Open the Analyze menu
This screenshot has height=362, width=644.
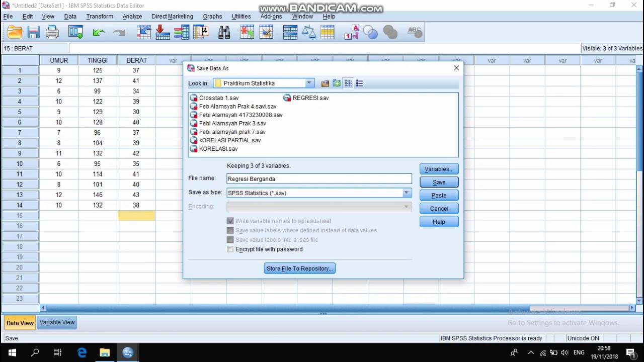(132, 17)
